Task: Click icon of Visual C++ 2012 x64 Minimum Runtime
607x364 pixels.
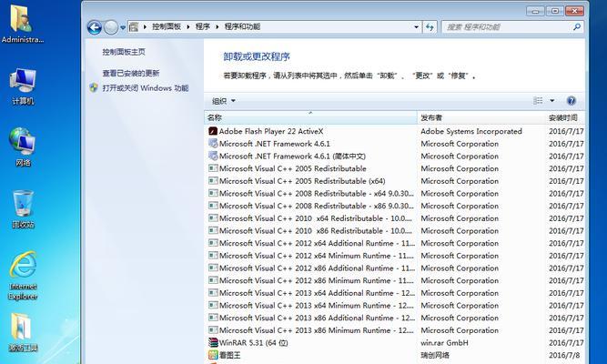Action: click(x=213, y=256)
